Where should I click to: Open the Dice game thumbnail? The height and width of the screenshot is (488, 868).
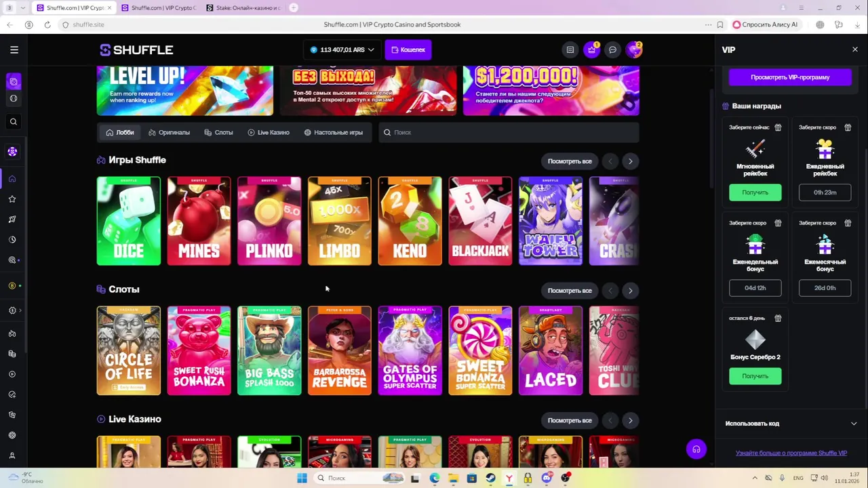[x=129, y=221]
